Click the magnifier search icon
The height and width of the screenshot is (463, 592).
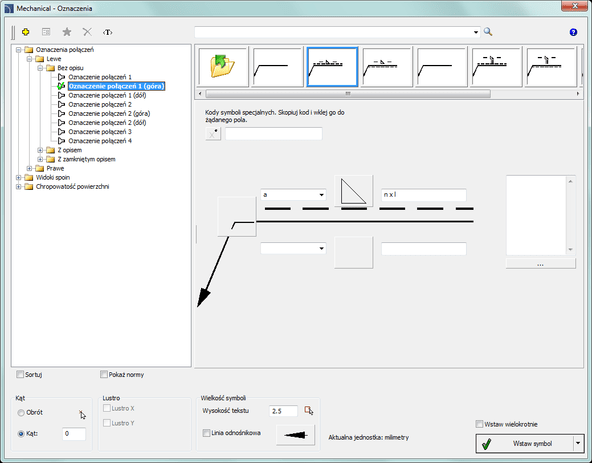point(488,32)
